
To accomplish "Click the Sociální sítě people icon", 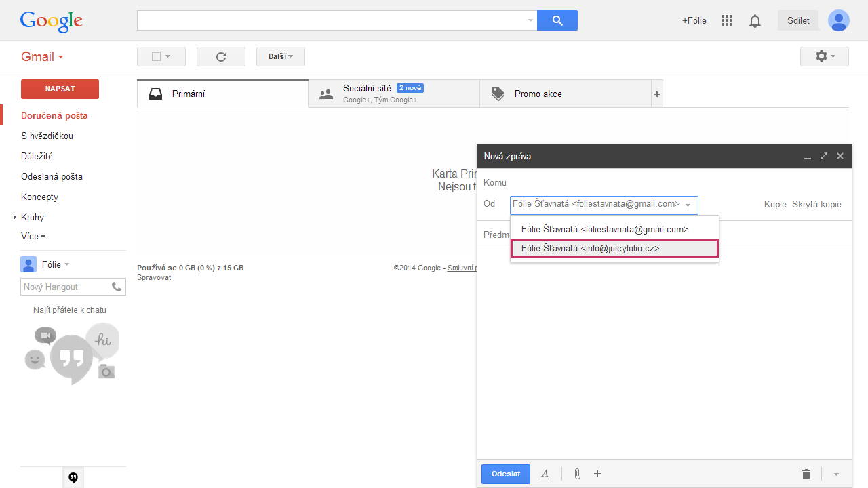I will pos(326,94).
